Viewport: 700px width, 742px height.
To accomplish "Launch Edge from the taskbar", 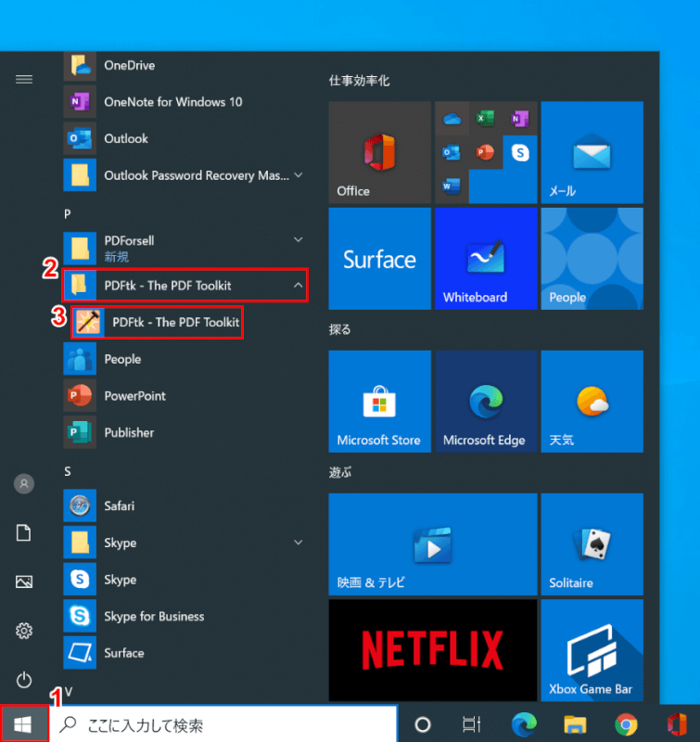I will (524, 724).
